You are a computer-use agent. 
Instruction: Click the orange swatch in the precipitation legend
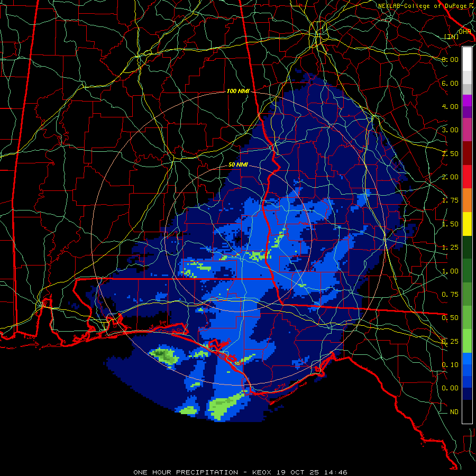(467, 200)
